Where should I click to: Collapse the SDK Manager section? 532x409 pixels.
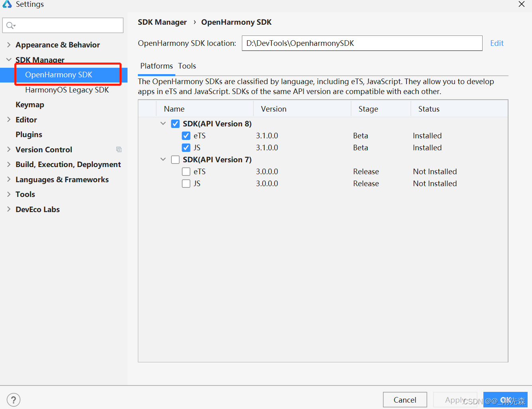click(x=9, y=60)
